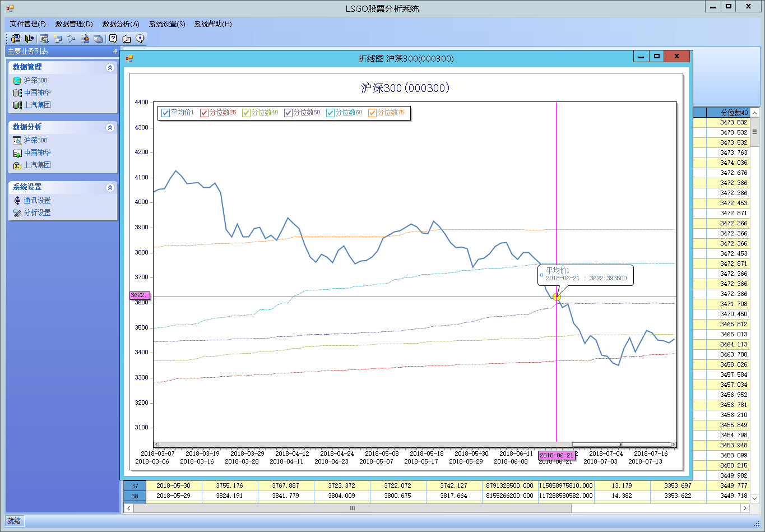Open 通讯设置 in 系统设置 group
This screenshot has height=532, width=765.
click(37, 200)
